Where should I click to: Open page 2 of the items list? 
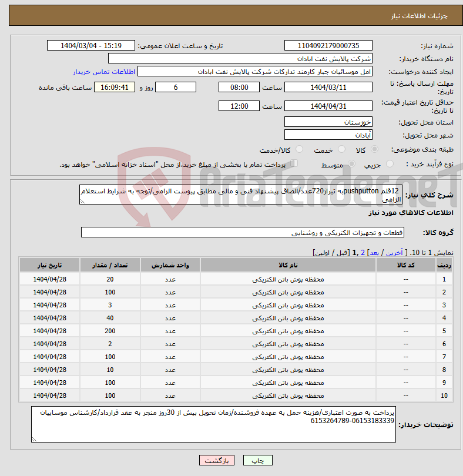point(363,253)
